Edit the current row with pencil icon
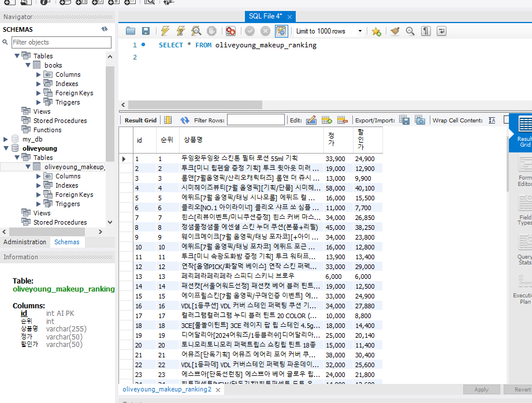This screenshot has width=532, height=403. pos(311,120)
